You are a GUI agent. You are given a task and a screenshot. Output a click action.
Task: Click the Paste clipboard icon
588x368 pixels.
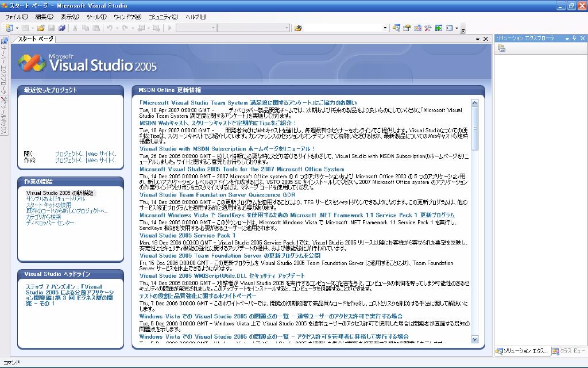tap(96, 28)
